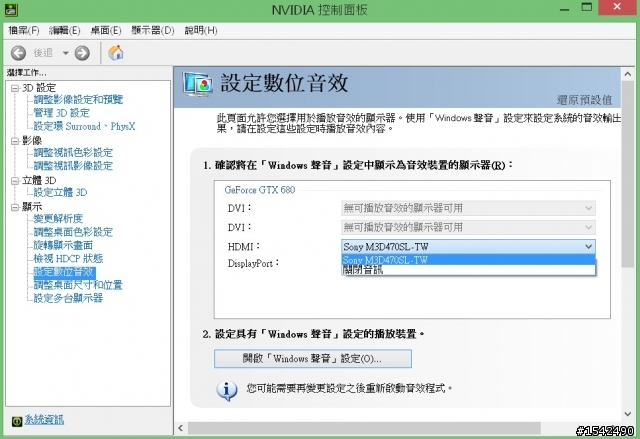640x439 pixels.
Task: Collapse the 影像 tree node
Action: pyautogui.click(x=15, y=141)
